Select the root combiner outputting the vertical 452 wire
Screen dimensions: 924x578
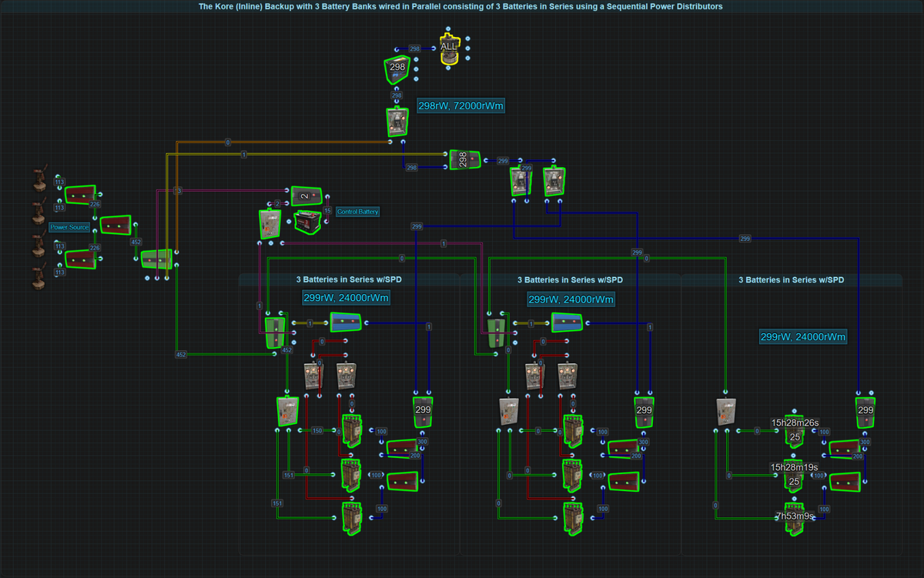click(x=115, y=226)
